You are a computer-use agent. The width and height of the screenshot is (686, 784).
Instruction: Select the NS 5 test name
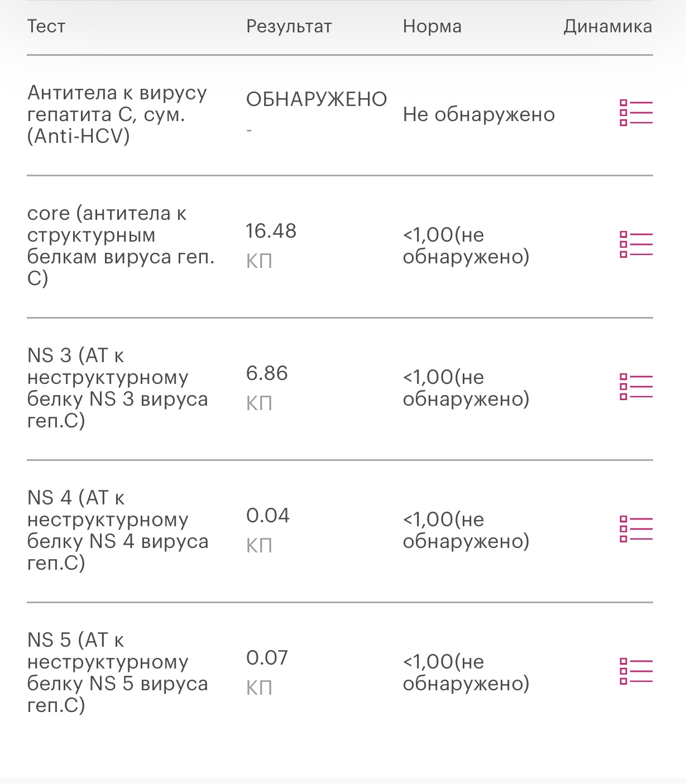click(117, 672)
